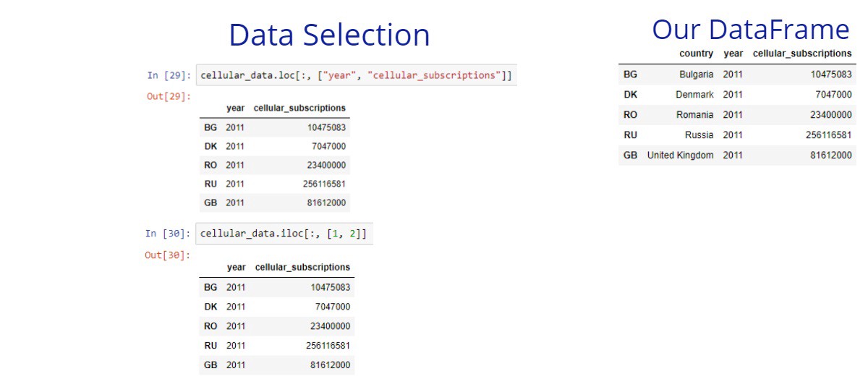Click the country column header in Our DataFrame
Image resolution: width=868 pixels, height=379 pixels.
pos(696,54)
